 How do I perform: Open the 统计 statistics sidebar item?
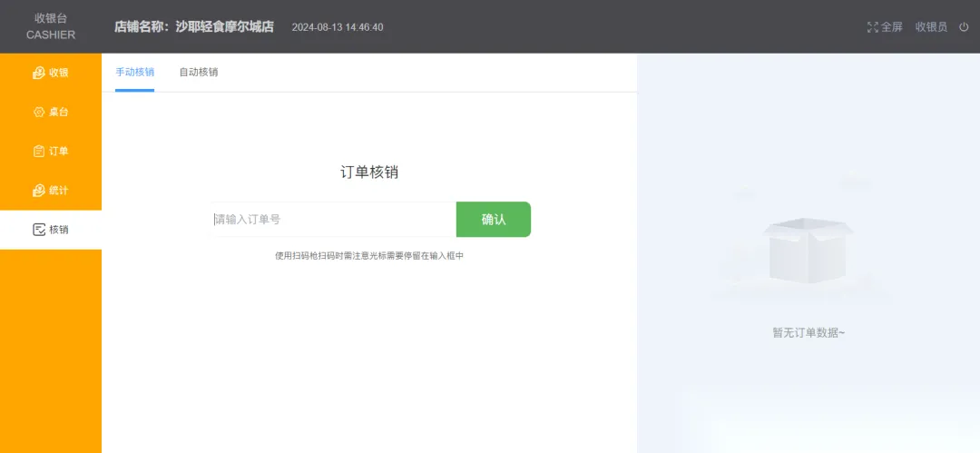51,191
